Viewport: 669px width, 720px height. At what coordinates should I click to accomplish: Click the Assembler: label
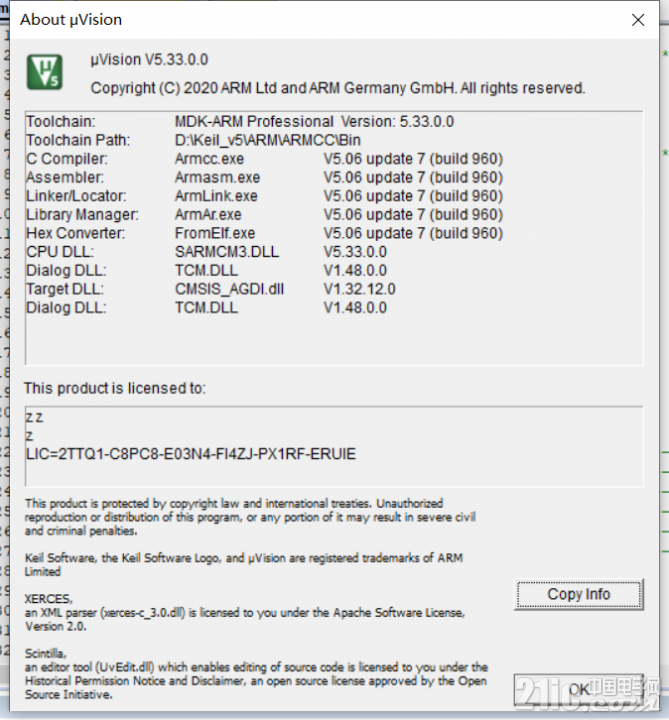65,177
